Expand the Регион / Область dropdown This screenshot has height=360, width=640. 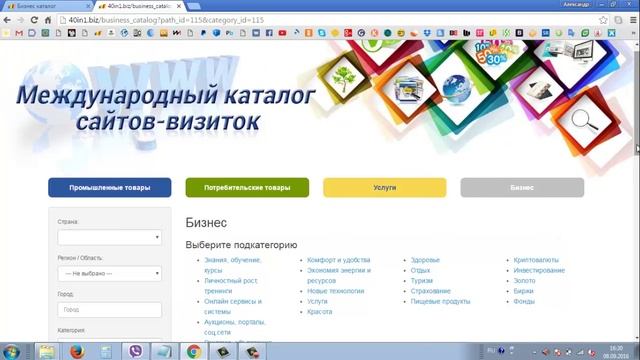point(109,273)
